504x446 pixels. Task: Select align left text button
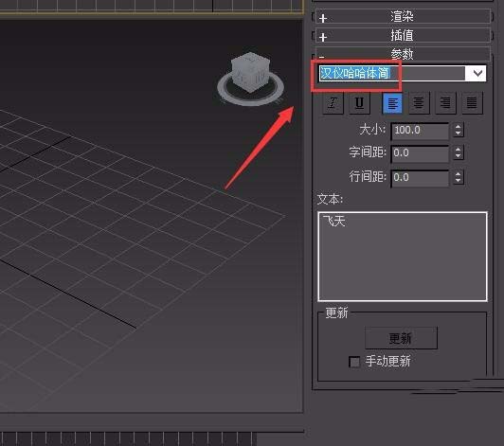[392, 103]
